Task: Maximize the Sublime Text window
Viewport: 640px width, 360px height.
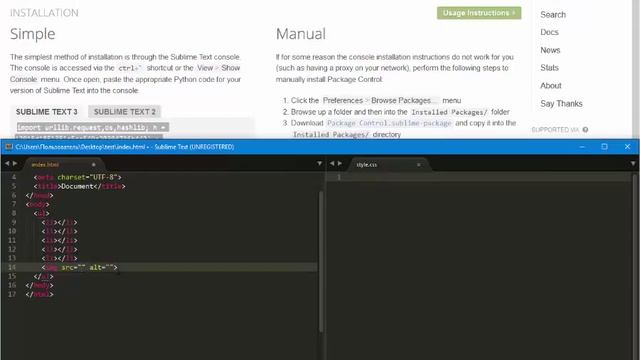Action: click(x=604, y=147)
